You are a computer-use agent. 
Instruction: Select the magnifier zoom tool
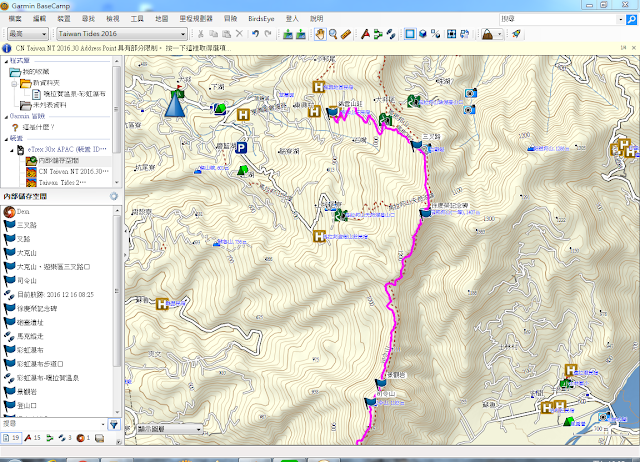[333, 34]
